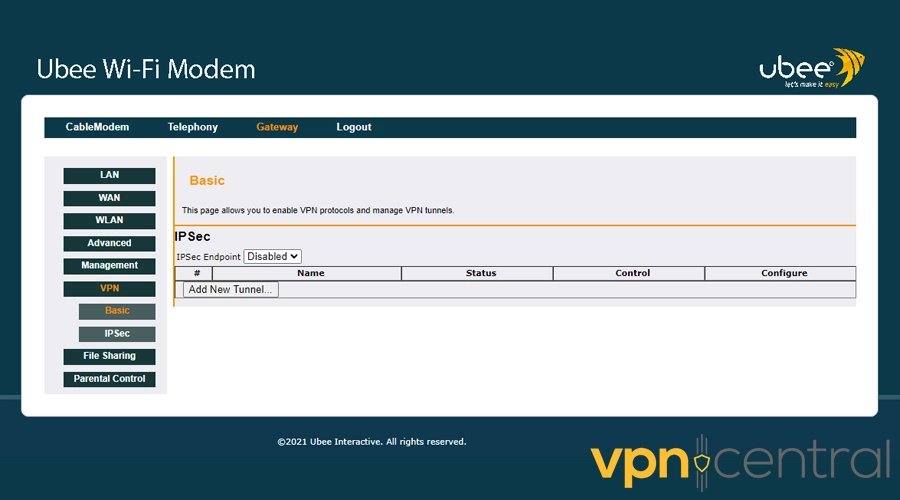The image size is (900, 500).
Task: Click the Status column header
Action: (x=480, y=273)
